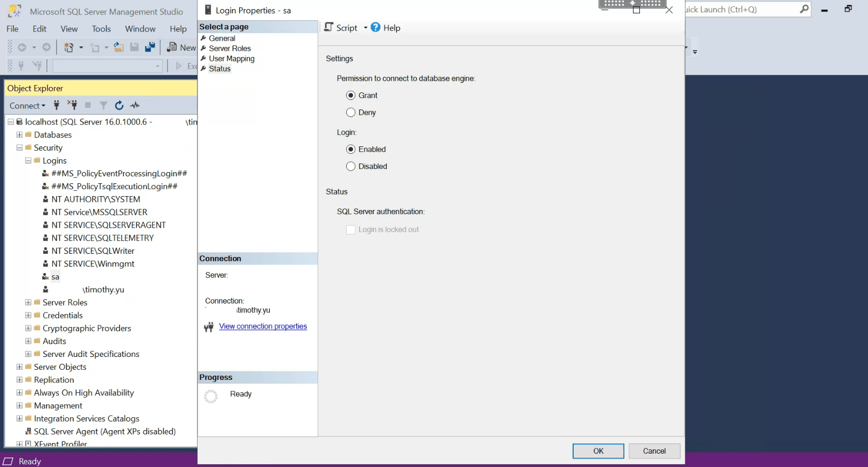Screen dimensions: 868x467
Task: Refresh the Object Explorer tree
Action: click(x=119, y=105)
